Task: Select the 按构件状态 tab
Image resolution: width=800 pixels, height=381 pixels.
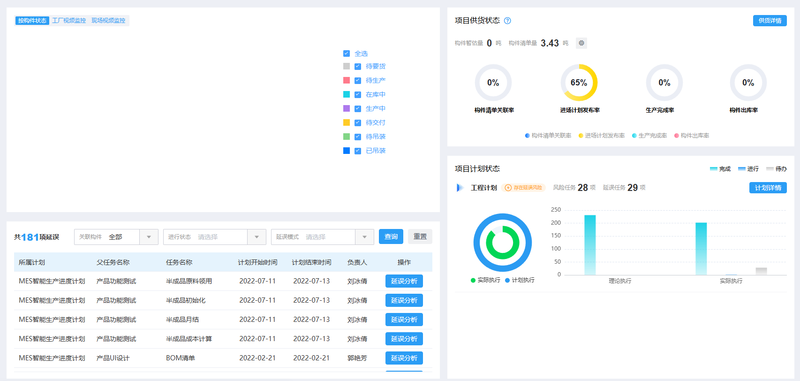Action: click(32, 21)
